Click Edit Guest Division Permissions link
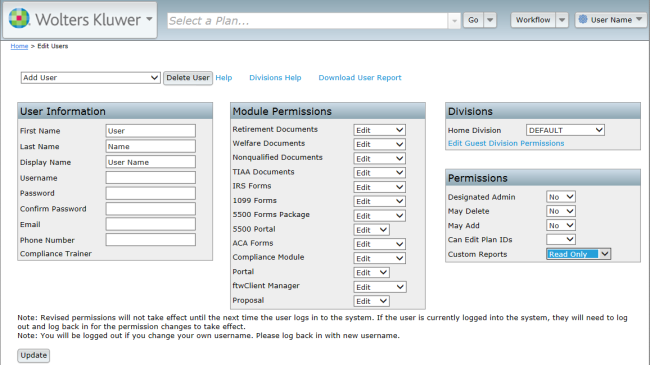 506,143
